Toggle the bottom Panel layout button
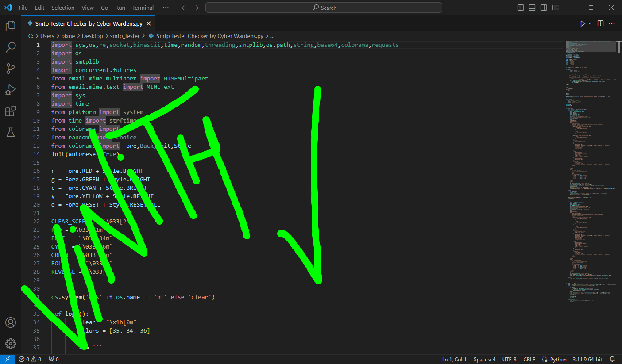Image resolution: width=622 pixels, height=364 pixels. pos(532,8)
